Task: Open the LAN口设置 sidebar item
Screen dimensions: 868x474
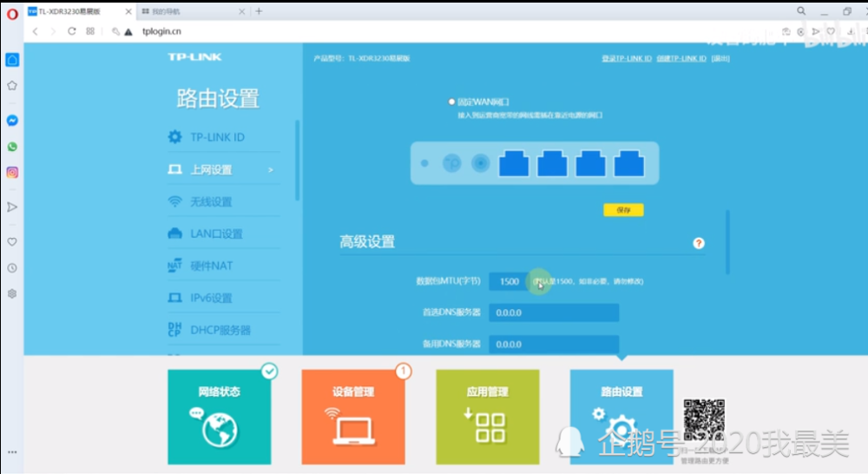Action: tap(216, 234)
